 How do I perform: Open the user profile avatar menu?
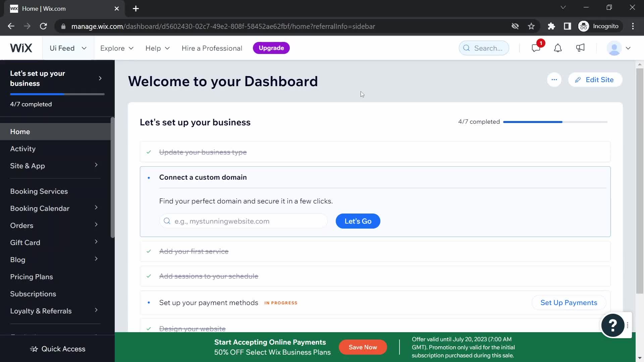(619, 48)
